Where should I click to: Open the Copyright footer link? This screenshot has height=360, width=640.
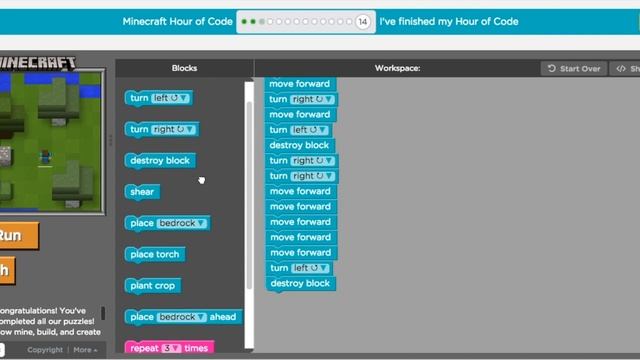pyautogui.click(x=45, y=350)
